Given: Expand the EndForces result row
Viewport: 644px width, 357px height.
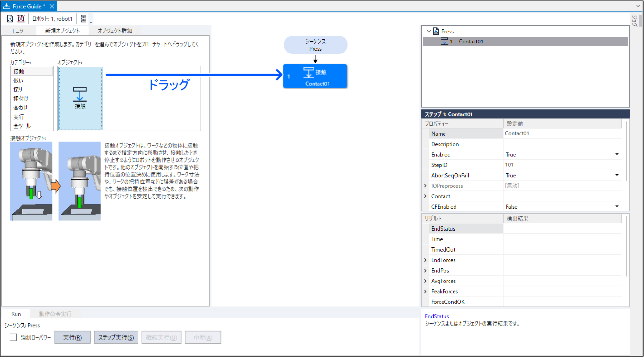Looking at the screenshot, I should point(425,260).
